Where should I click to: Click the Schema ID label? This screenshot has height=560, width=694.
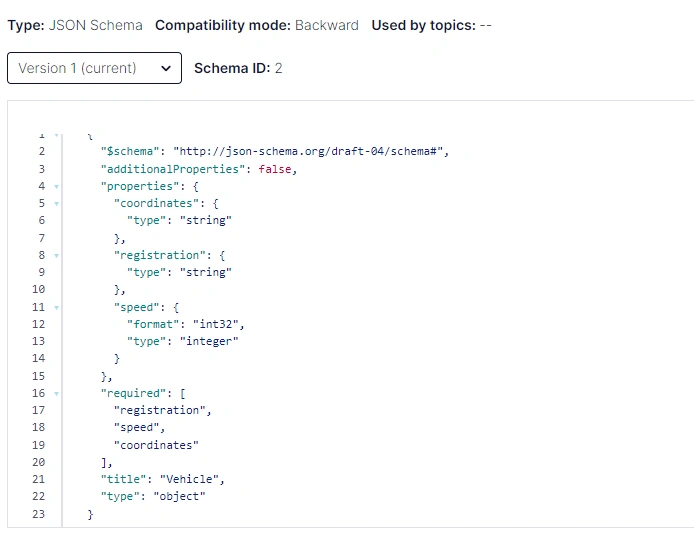click(232, 68)
